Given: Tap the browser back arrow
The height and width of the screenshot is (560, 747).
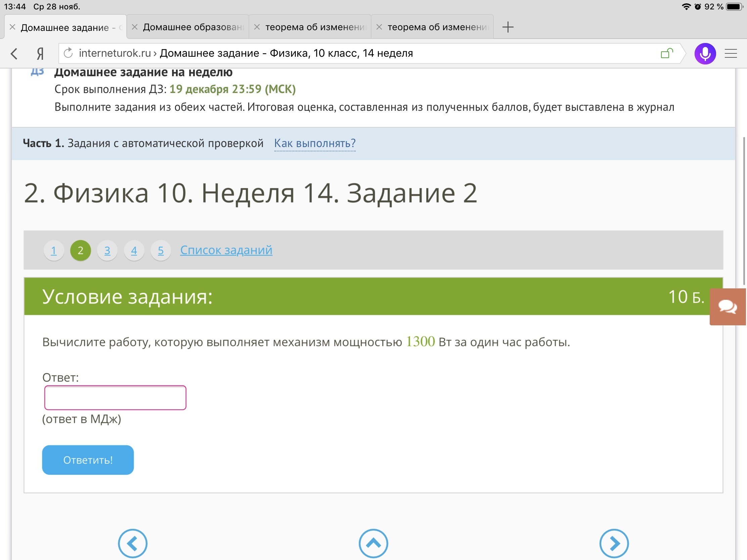Looking at the screenshot, I should pyautogui.click(x=14, y=53).
